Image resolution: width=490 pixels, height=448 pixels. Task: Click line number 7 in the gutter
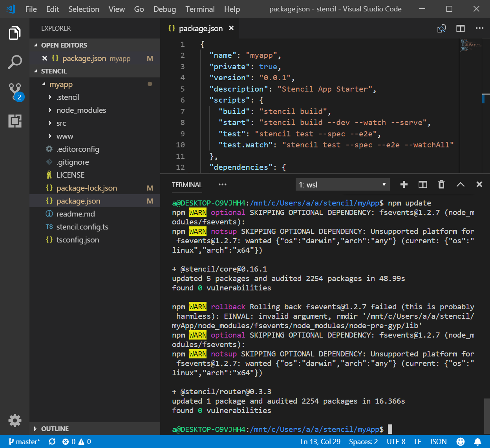[182, 111]
